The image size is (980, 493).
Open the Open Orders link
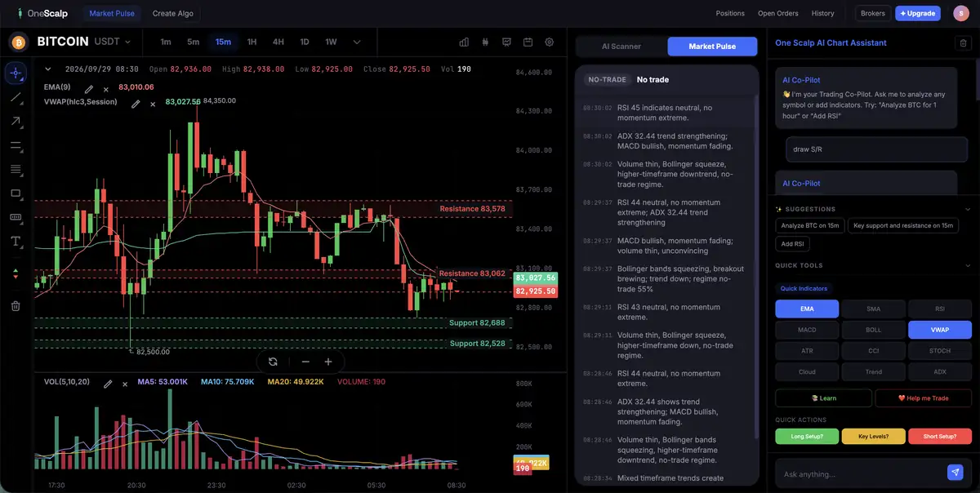(777, 13)
